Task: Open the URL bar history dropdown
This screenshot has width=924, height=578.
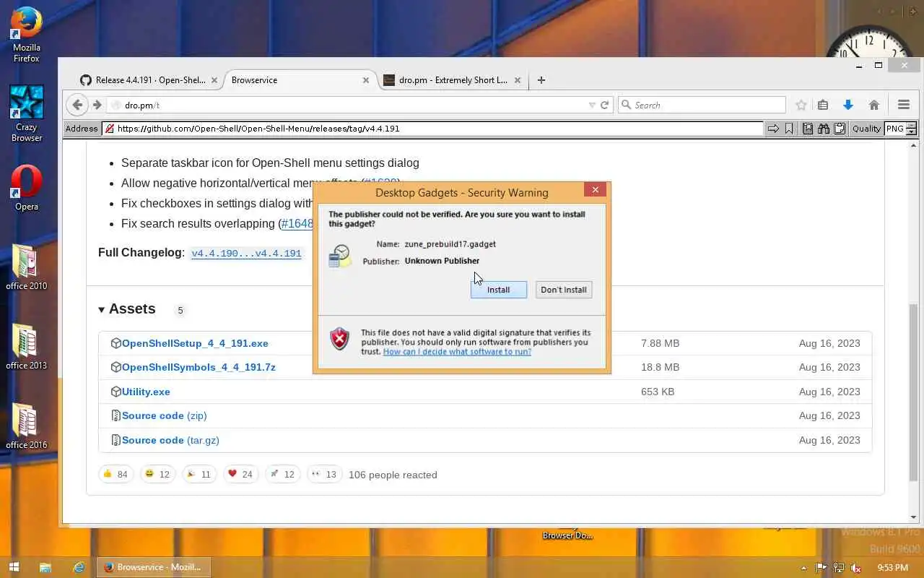Action: click(x=592, y=105)
